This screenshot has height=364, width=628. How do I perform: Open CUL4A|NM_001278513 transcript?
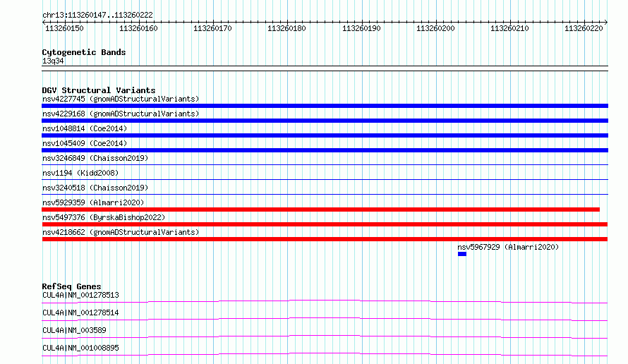pos(80,295)
